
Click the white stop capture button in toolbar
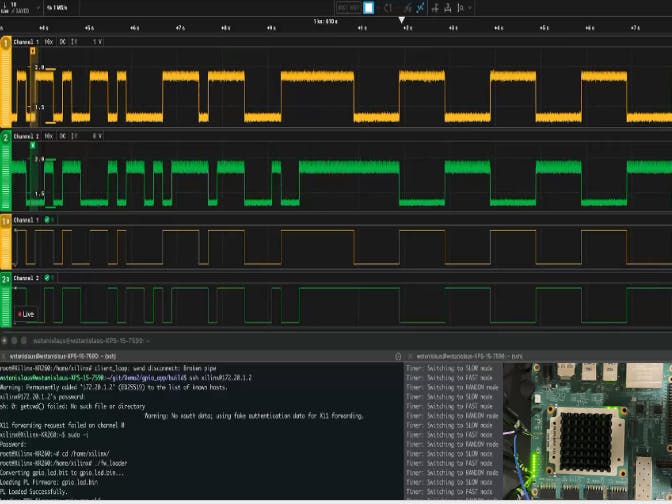coord(368,8)
